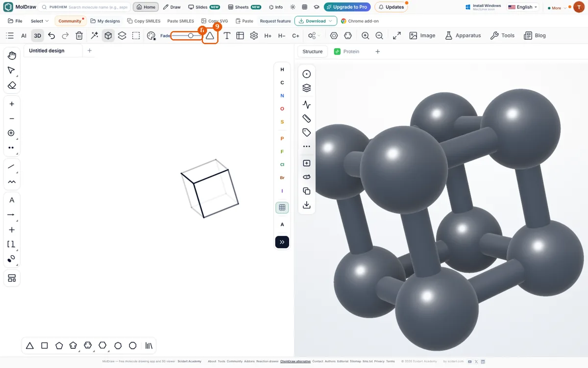The image size is (588, 368).
Task: Switch to the Protein tab
Action: click(346, 52)
